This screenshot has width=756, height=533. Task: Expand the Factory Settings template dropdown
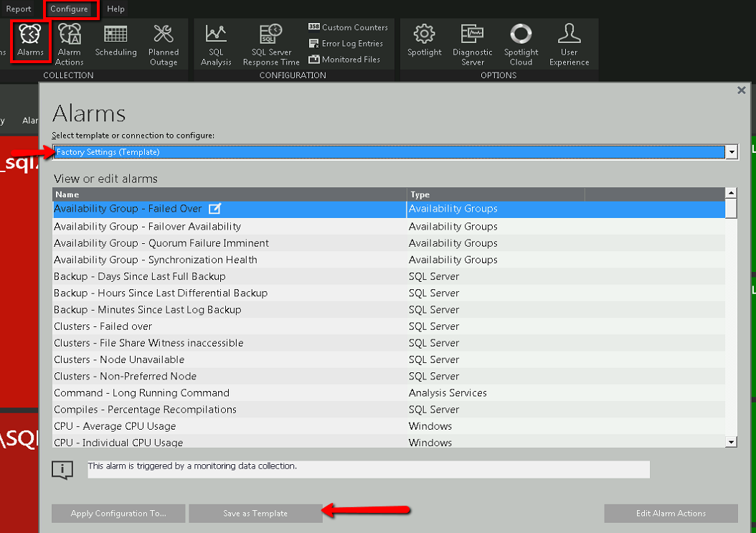[x=732, y=152]
